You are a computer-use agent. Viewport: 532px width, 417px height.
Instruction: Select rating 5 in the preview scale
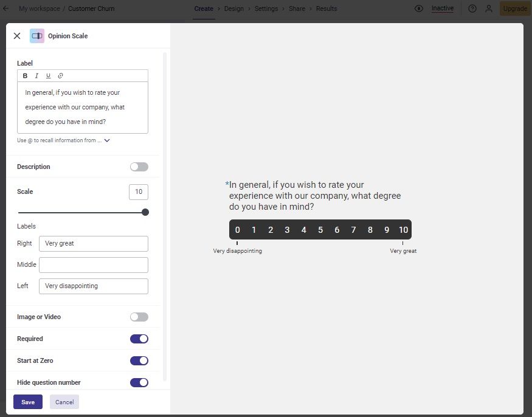320,230
